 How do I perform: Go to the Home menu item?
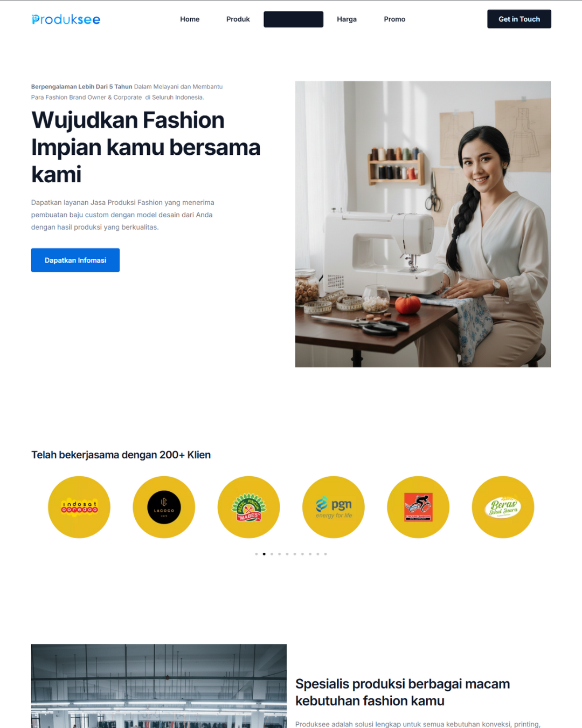click(x=190, y=19)
